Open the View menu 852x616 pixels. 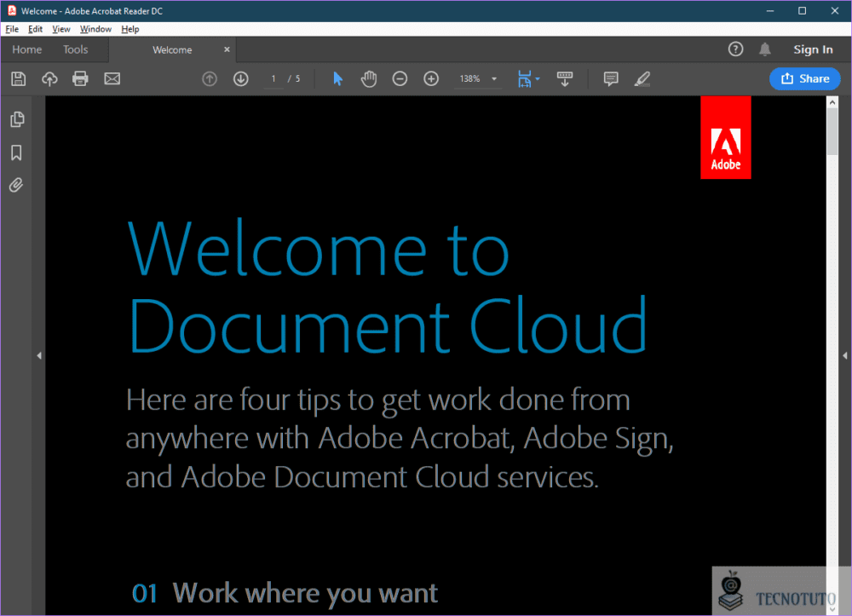[x=60, y=29]
